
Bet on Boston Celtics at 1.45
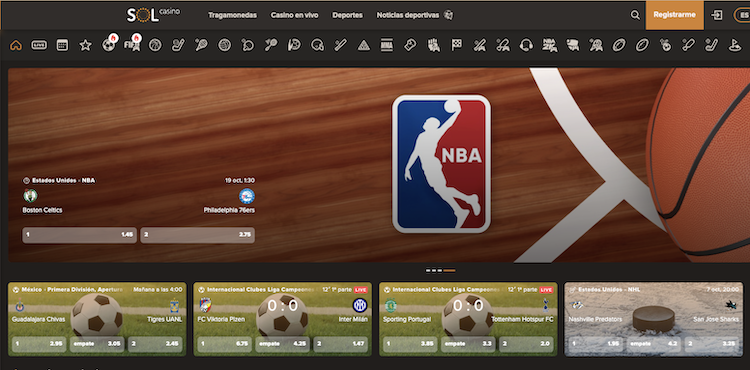click(79, 235)
